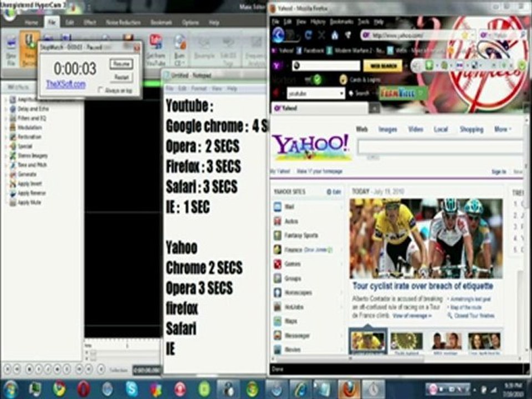Click the Firefox reload icon
Viewport: 532px width, 399px height.
click(x=308, y=35)
